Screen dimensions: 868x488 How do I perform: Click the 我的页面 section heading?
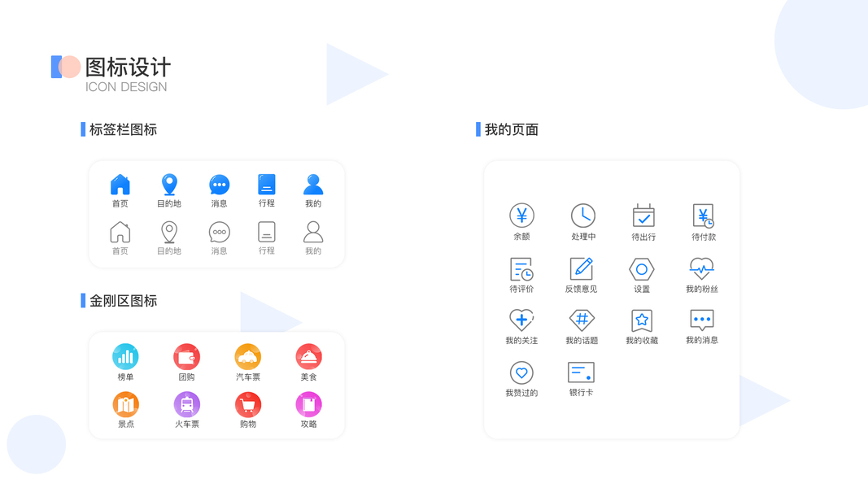pos(512,129)
